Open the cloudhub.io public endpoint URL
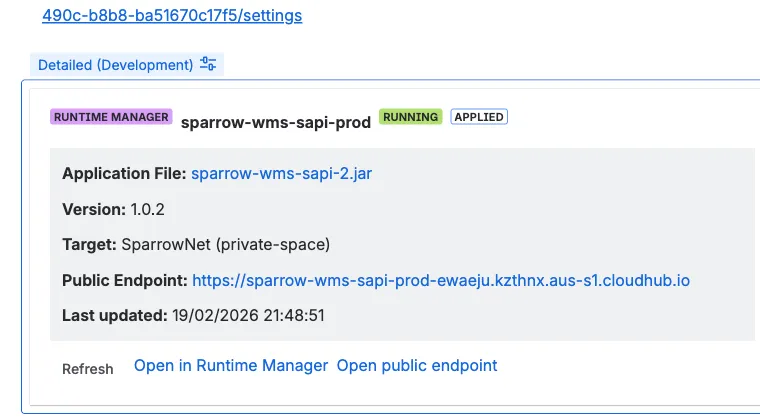Screen dimensions: 760x420 coord(441,280)
